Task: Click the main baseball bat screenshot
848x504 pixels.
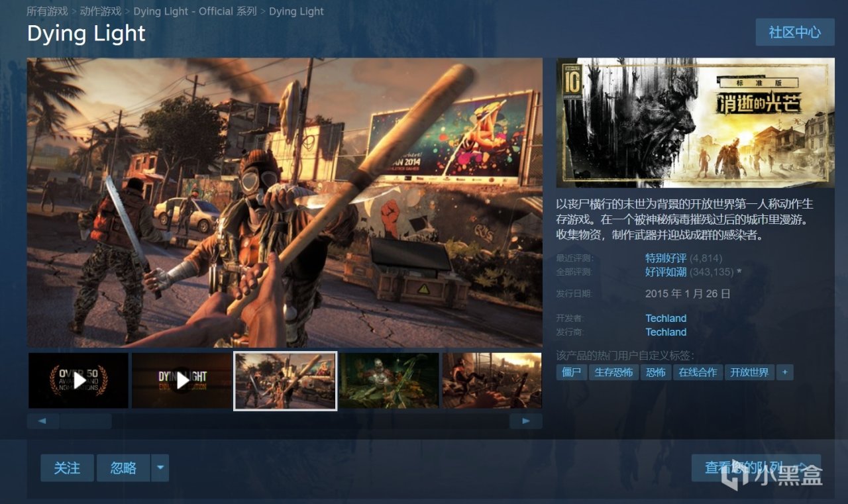Action: (285, 203)
